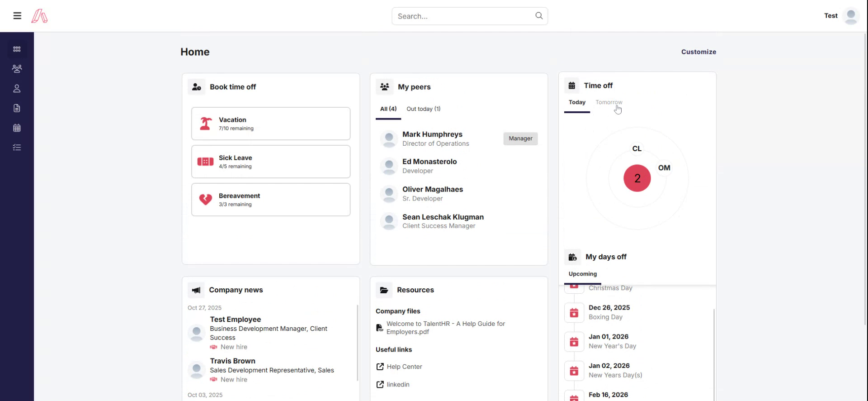This screenshot has height=401, width=868.
Task: Click the PDF file icon
Action: click(379, 328)
